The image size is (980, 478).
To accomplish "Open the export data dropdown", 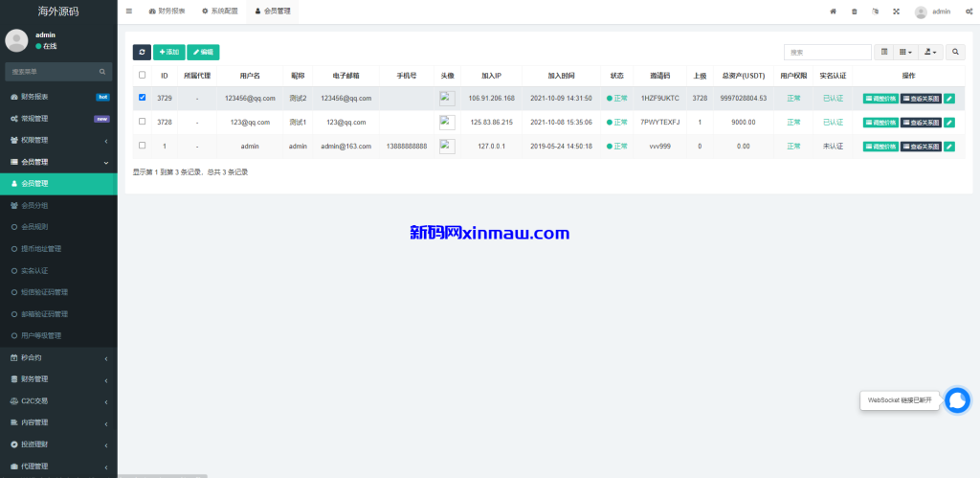I will click(x=930, y=53).
